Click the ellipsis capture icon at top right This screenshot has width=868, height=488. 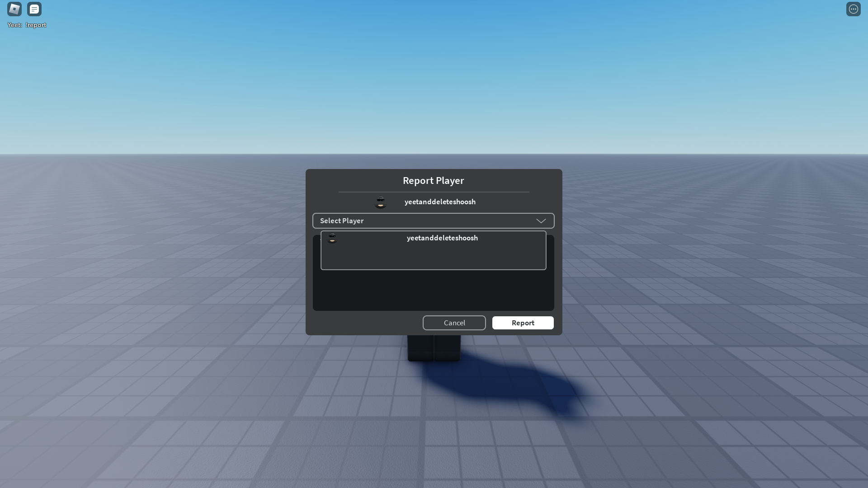click(854, 9)
